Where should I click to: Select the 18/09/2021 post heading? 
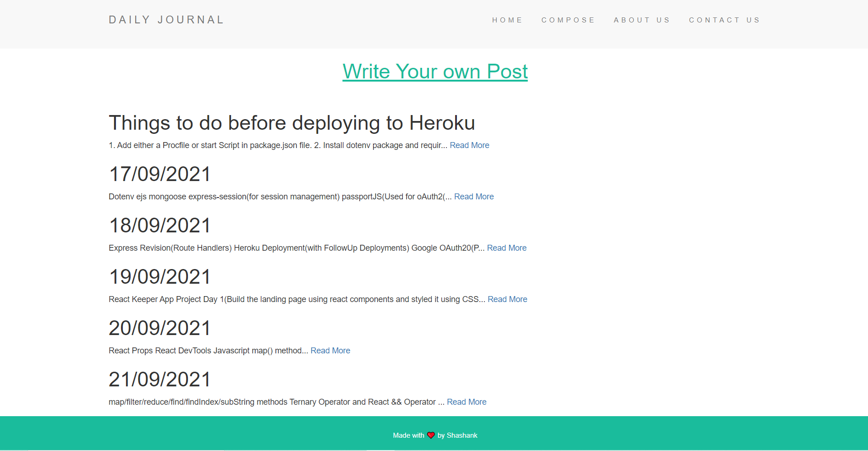[x=159, y=225]
